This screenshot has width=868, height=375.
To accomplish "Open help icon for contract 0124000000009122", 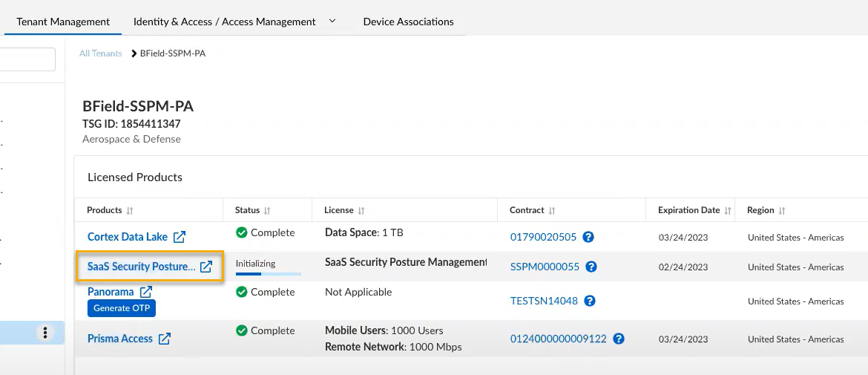I will tap(619, 339).
